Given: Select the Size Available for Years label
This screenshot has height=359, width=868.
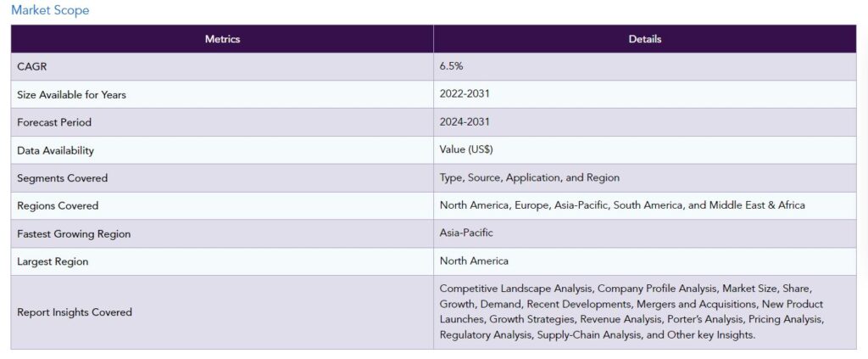Looking at the screenshot, I should pos(71,95).
